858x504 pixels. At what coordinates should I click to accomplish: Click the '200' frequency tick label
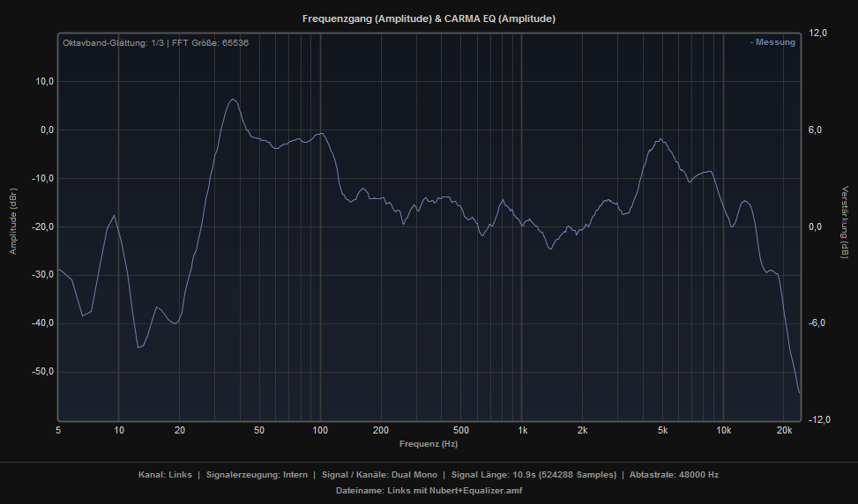click(381, 431)
